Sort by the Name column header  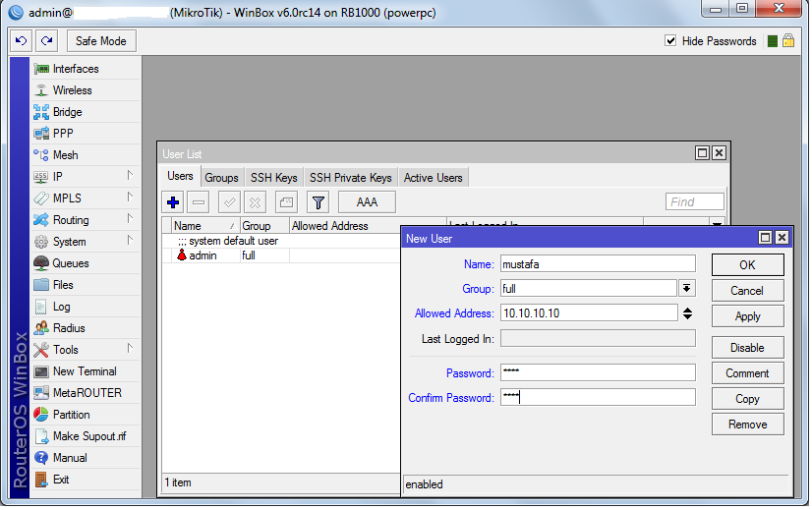(x=205, y=226)
